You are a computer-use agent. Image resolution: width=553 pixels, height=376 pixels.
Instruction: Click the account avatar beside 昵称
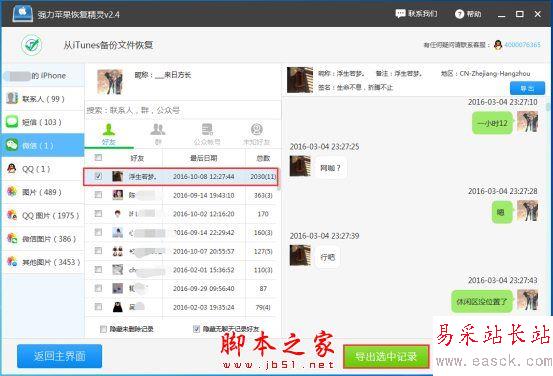click(110, 81)
